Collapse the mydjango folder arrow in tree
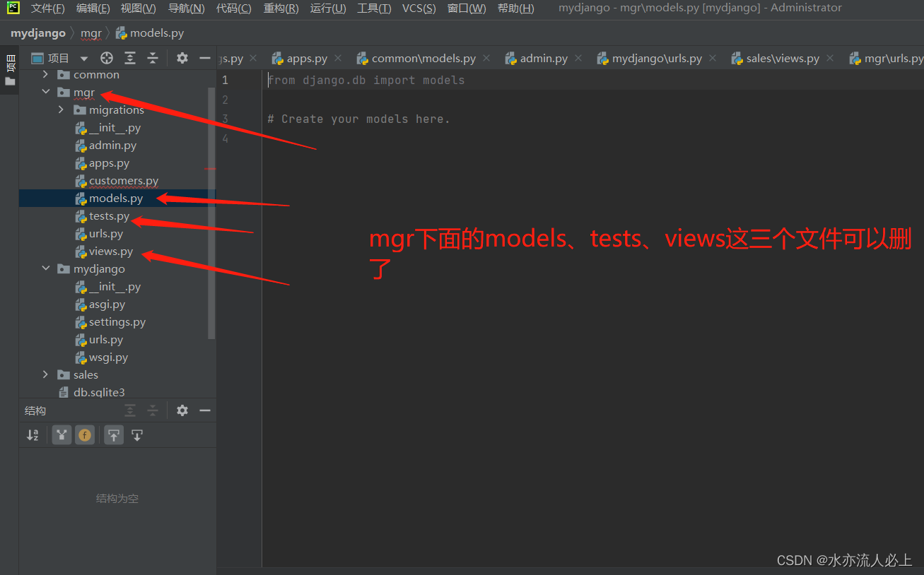The width and height of the screenshot is (924, 575). 46,268
